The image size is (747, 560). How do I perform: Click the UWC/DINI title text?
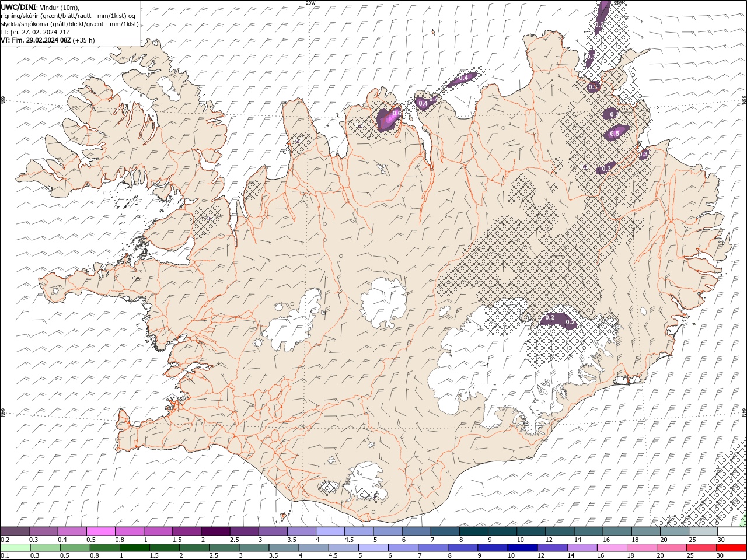tap(18, 7)
